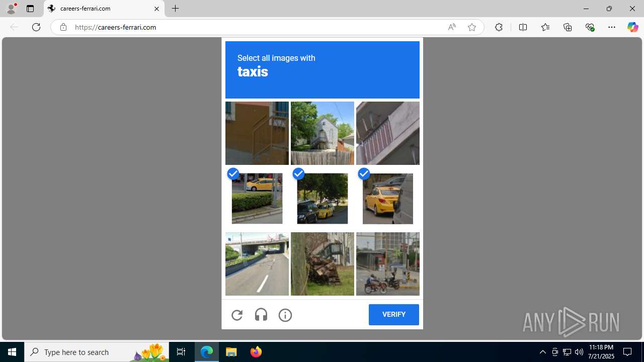
Task: Select the road underpass image
Action: [257, 264]
